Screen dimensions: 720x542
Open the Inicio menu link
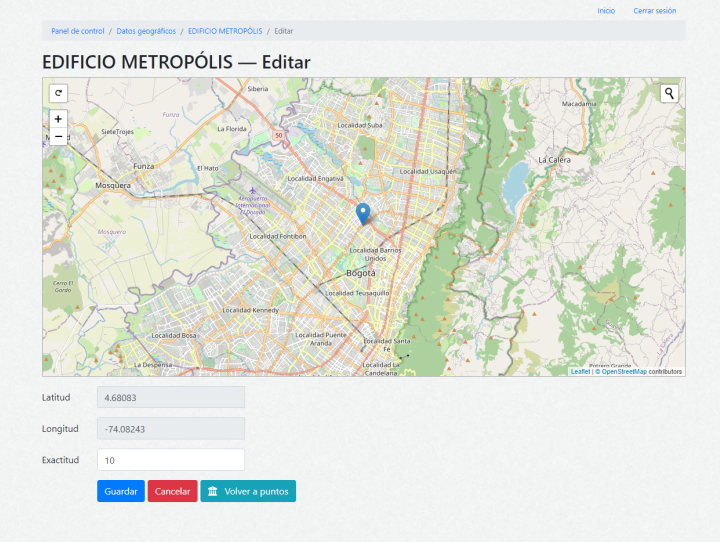pos(606,11)
